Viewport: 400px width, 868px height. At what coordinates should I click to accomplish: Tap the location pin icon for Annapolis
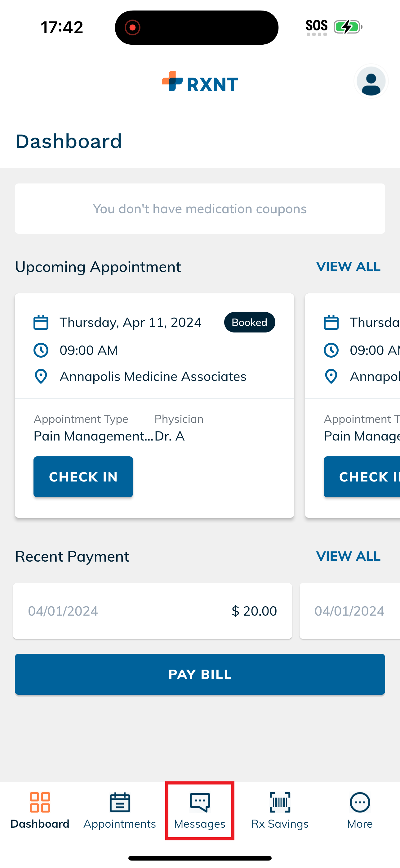click(41, 376)
